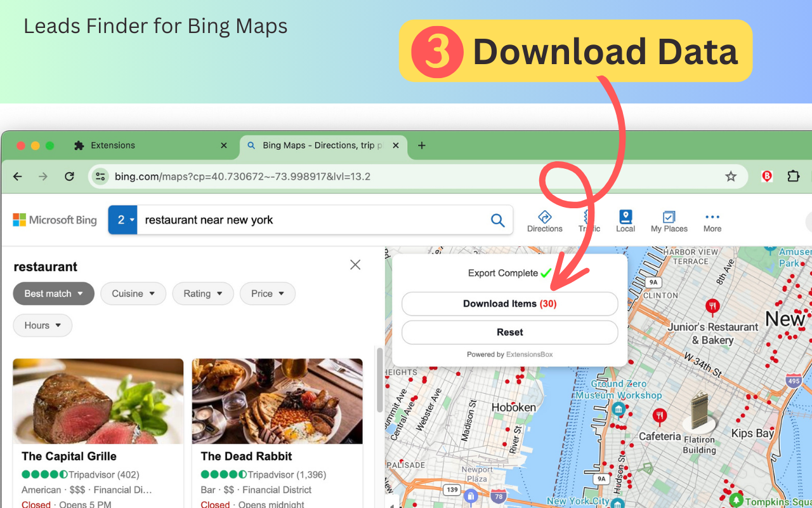Open site information icon in address bar
This screenshot has width=812, height=508.
coord(100,177)
